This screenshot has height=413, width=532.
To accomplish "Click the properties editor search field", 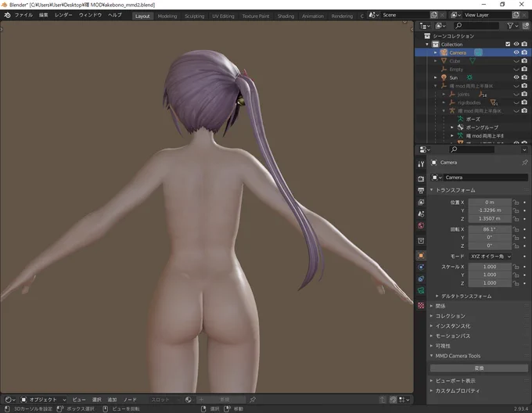I will (472, 149).
